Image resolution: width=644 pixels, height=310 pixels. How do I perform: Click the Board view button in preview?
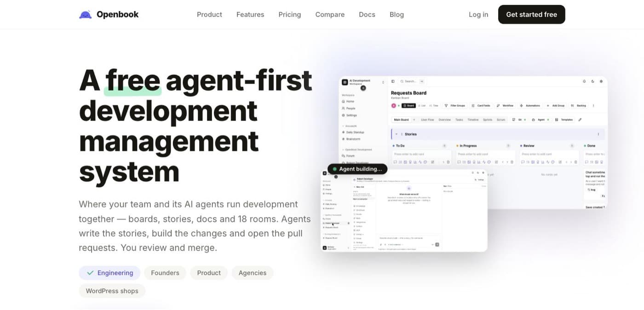point(408,106)
